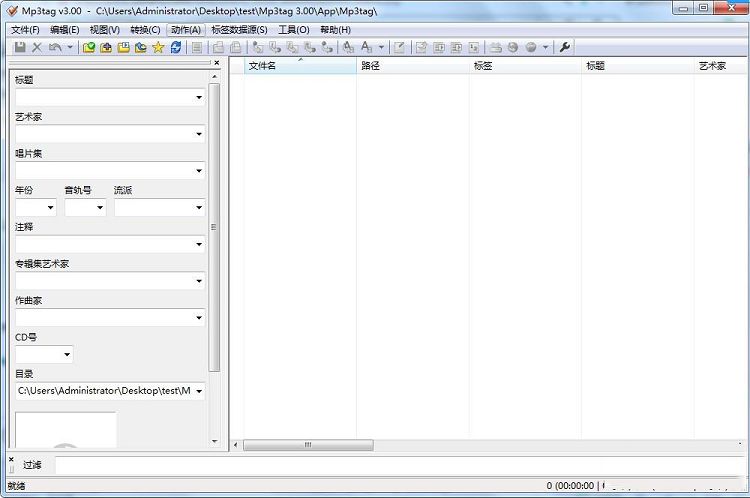The width and height of the screenshot is (750, 498).
Task: Click the Refresh view icon
Action: (x=176, y=47)
